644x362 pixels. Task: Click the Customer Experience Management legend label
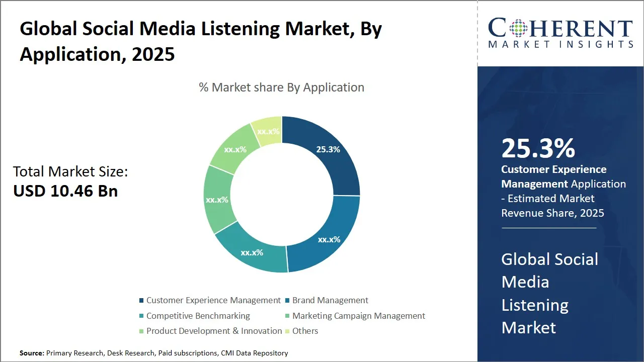tap(213, 301)
